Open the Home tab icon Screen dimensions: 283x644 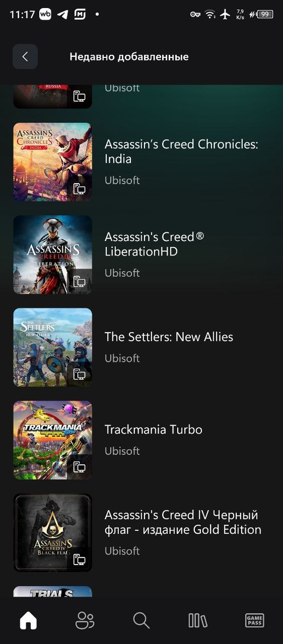click(x=28, y=621)
